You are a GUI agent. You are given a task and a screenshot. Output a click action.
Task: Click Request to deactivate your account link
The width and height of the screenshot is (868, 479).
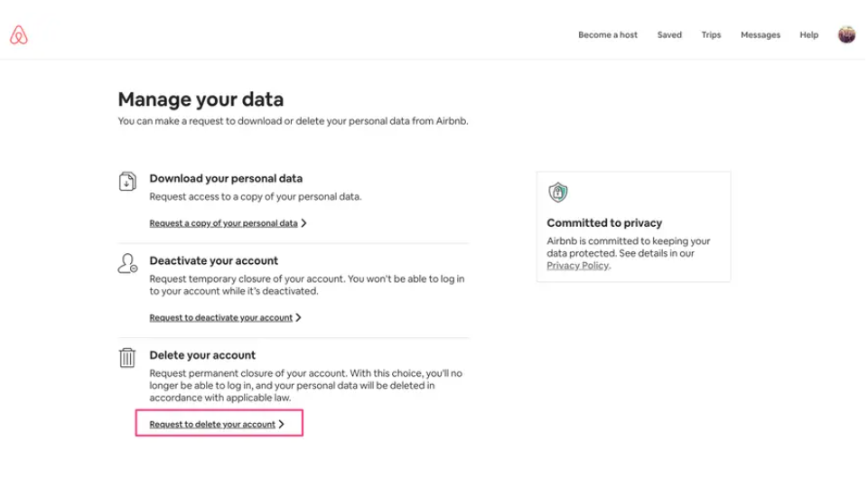(221, 317)
